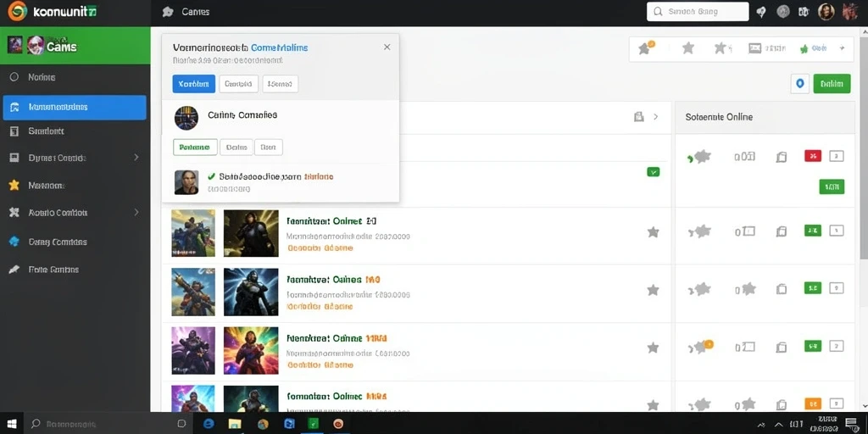Select the highlighted Kunenonoudnes sidebar item
868x434 pixels.
coord(75,108)
